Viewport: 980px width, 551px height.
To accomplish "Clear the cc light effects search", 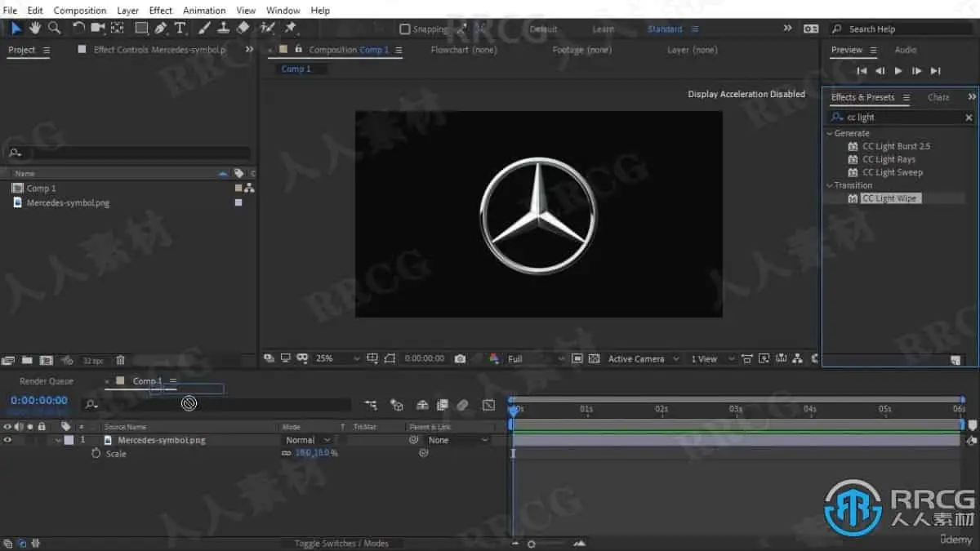I will click(969, 118).
